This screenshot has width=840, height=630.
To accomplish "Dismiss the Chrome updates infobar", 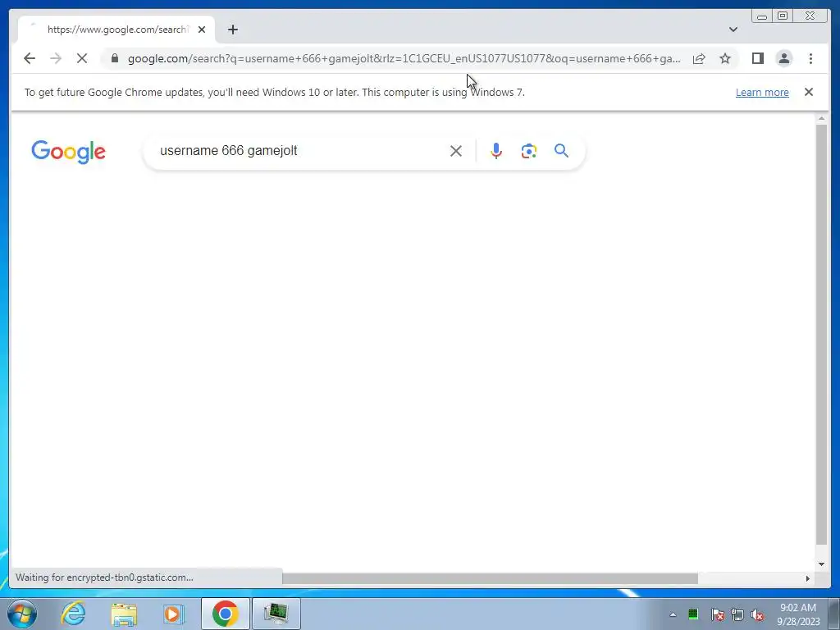I will click(x=808, y=92).
